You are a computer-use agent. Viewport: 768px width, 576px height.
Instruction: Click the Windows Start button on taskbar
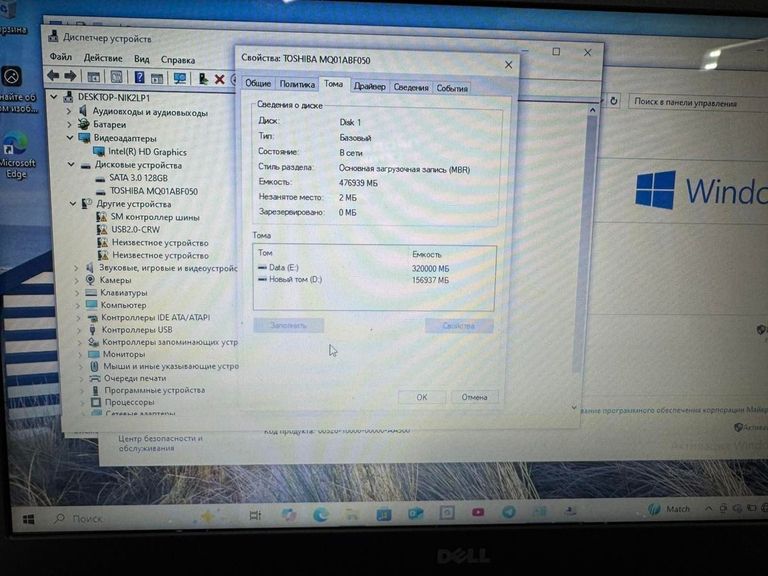(x=29, y=519)
